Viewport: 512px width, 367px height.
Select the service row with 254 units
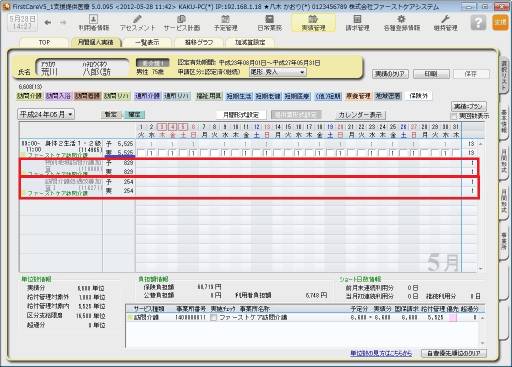[x=249, y=187]
